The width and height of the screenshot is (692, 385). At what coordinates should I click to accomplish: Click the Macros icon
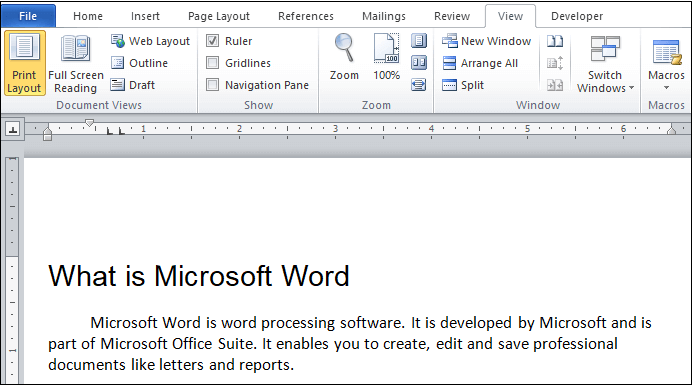[x=666, y=52]
